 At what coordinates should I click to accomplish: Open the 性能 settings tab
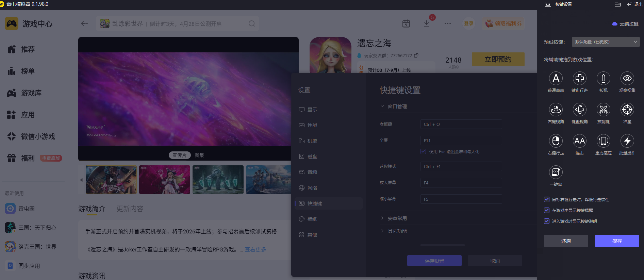pyautogui.click(x=312, y=125)
